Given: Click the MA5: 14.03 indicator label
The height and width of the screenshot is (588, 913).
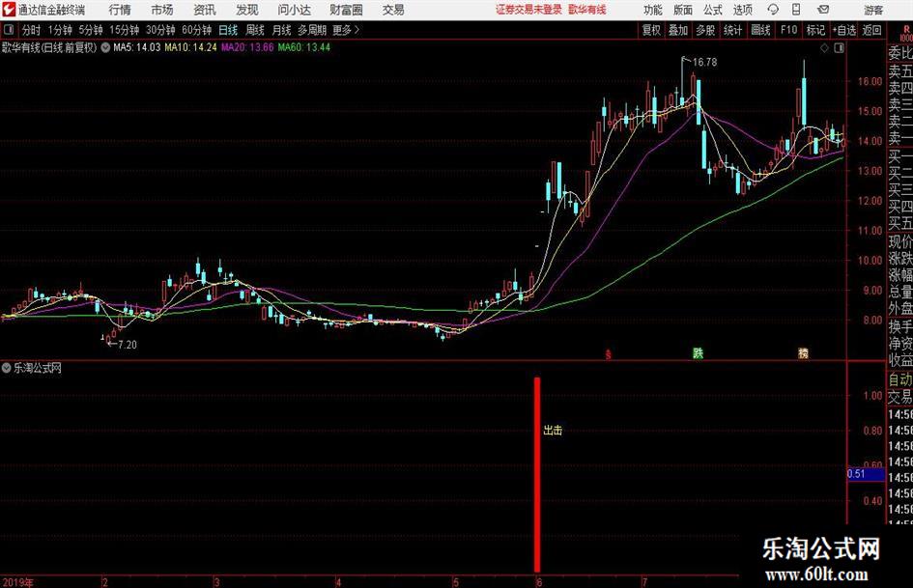Looking at the screenshot, I should [x=137, y=47].
